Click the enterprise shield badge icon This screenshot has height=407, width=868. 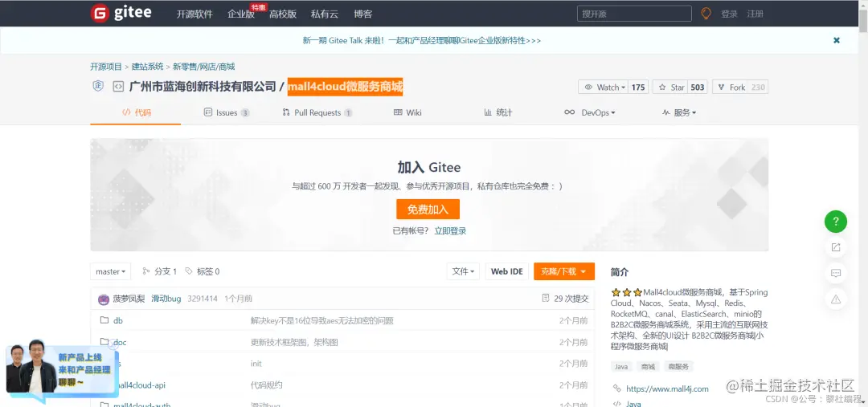tap(98, 86)
